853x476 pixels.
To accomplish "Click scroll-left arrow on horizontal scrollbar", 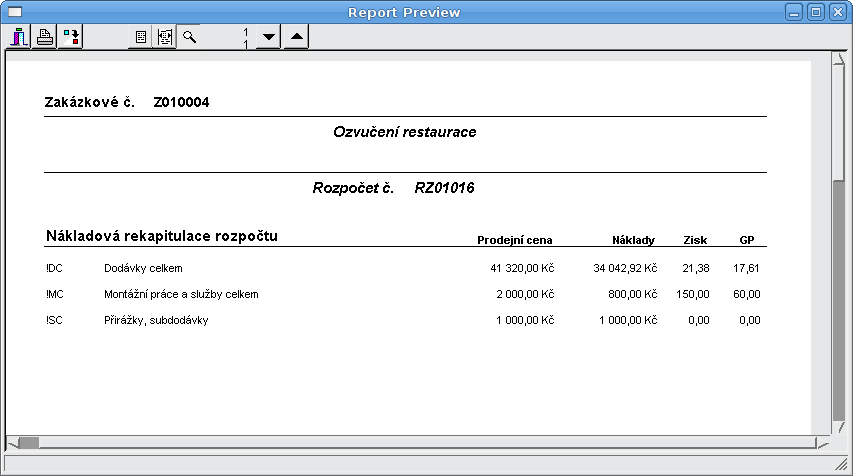I will pos(11,443).
